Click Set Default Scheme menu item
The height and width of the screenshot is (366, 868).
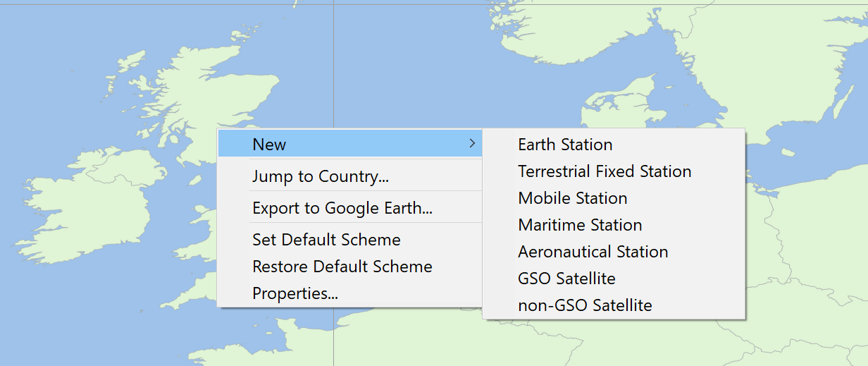(x=350, y=240)
